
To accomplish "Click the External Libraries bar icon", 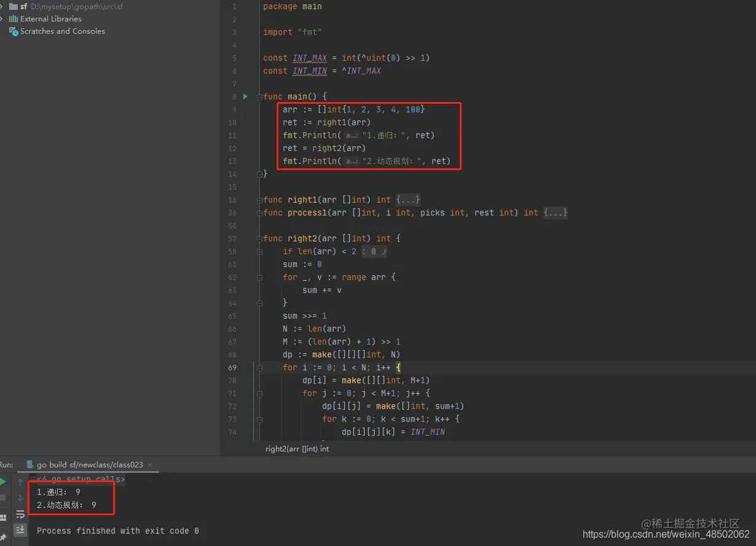I will [x=13, y=18].
